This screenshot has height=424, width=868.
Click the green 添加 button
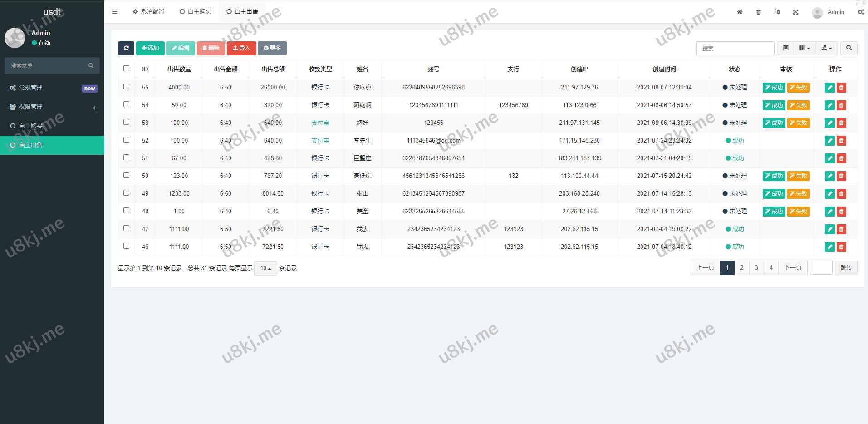(x=150, y=48)
